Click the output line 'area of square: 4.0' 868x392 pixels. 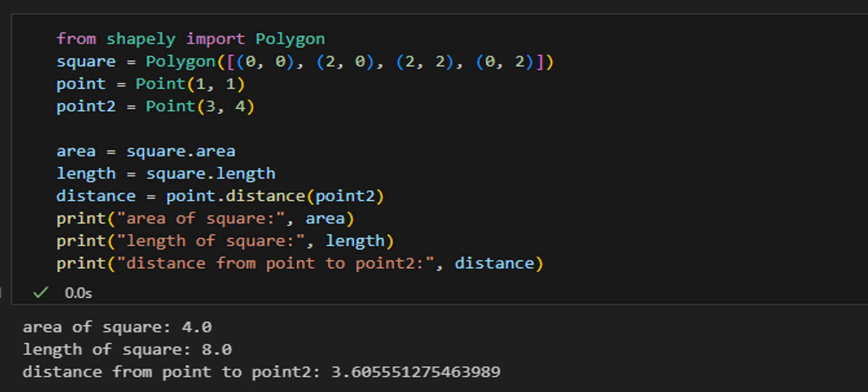[117, 327]
